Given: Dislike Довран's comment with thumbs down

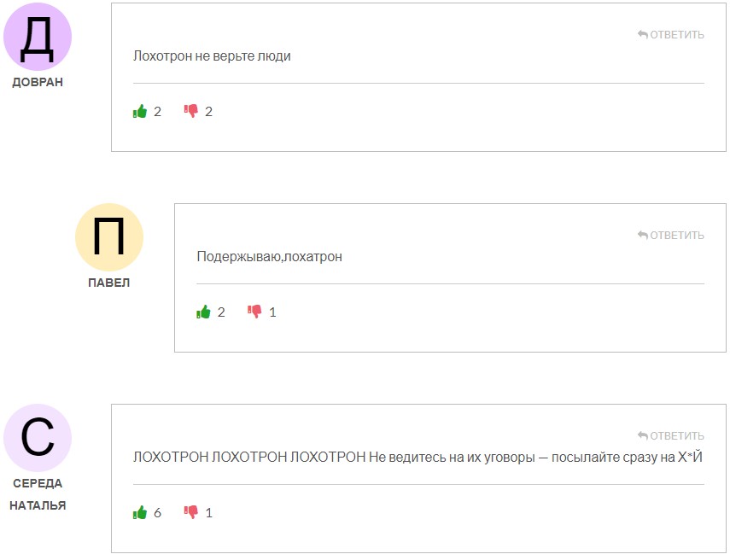Looking at the screenshot, I should (x=191, y=110).
